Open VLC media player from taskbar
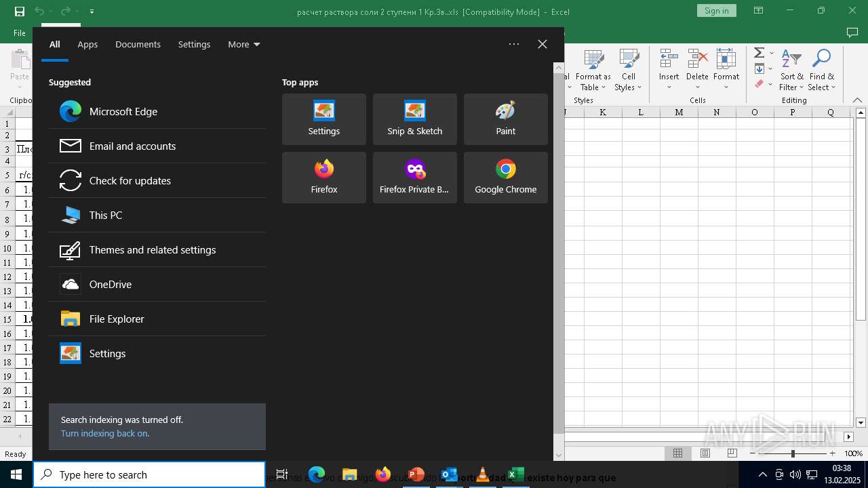Screen dimensions: 868x488 pos(482,474)
